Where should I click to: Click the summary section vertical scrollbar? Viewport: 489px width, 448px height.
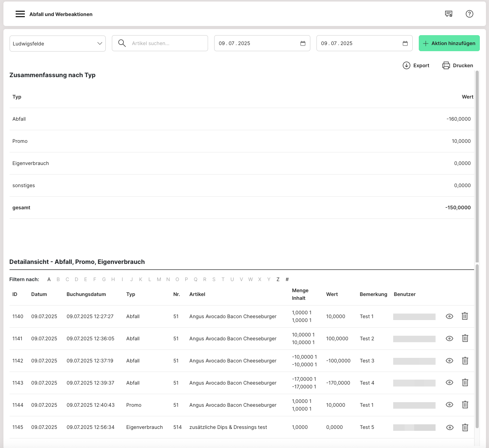[x=477, y=164]
